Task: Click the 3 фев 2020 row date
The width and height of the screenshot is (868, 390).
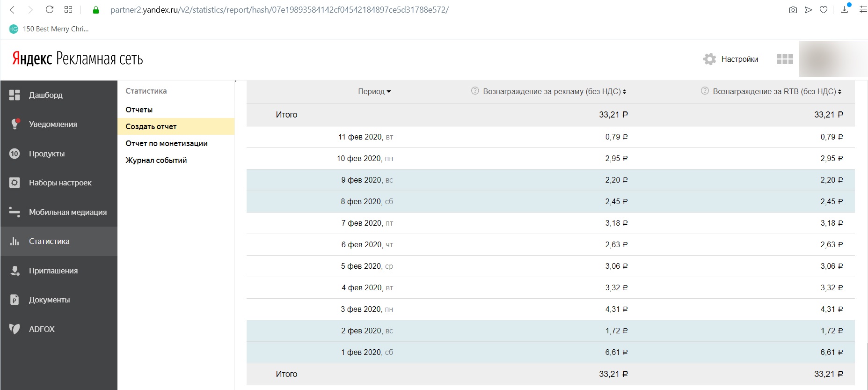Action: coord(367,309)
